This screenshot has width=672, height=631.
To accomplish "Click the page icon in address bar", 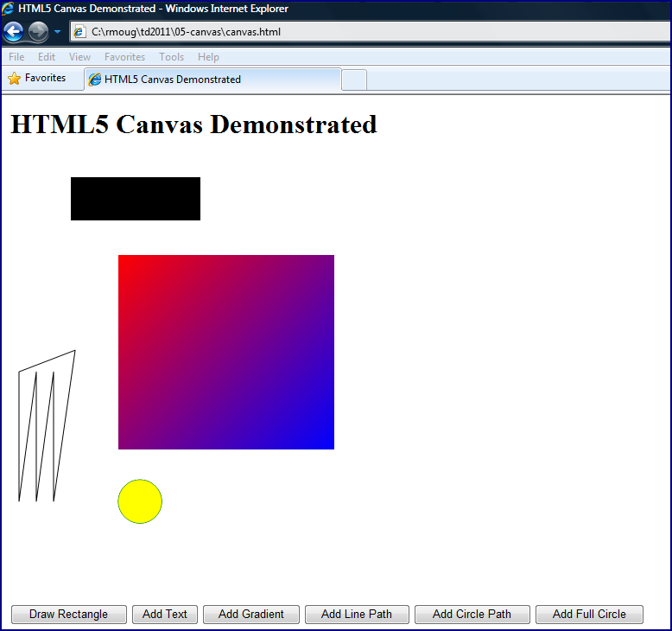I will 79,32.
